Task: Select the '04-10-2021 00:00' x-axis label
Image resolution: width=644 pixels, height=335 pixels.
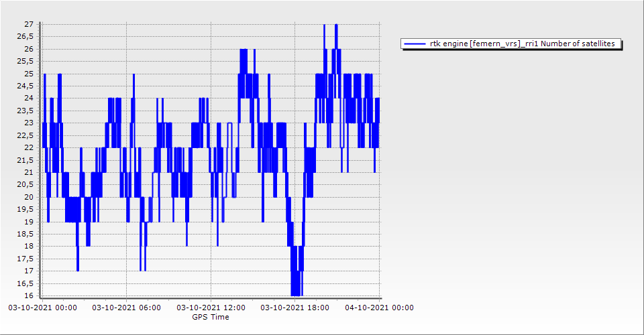Action: click(379, 308)
